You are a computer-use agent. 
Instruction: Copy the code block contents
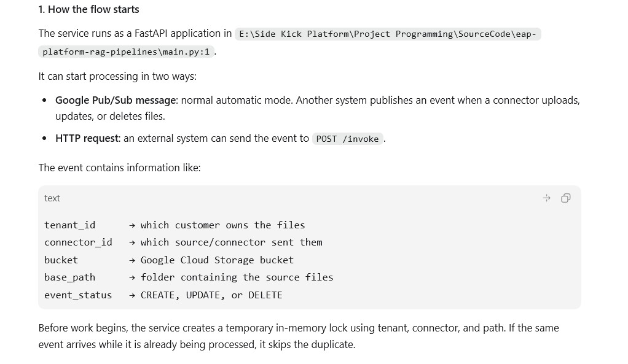click(x=565, y=198)
